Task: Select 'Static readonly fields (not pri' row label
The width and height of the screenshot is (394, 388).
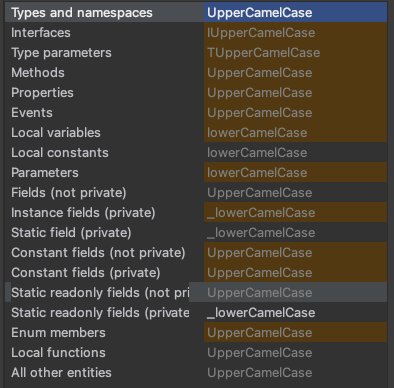Action: tap(100, 293)
